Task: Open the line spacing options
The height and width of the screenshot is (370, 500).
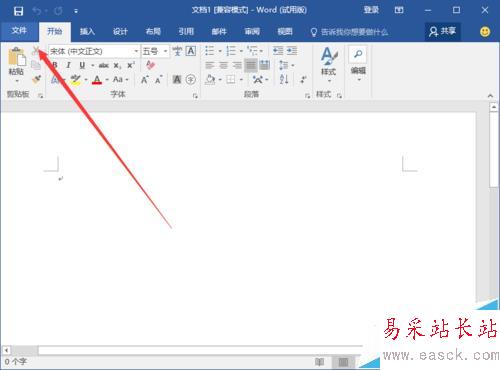Action: point(284,65)
